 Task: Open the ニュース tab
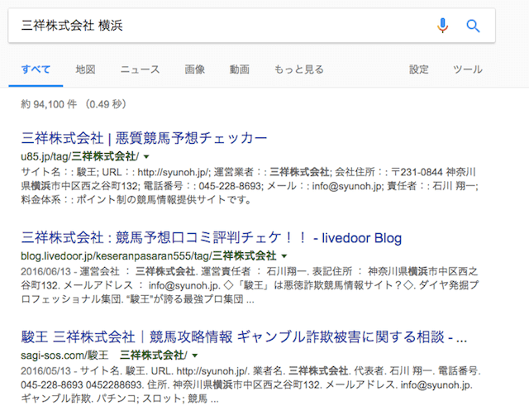[x=140, y=69]
